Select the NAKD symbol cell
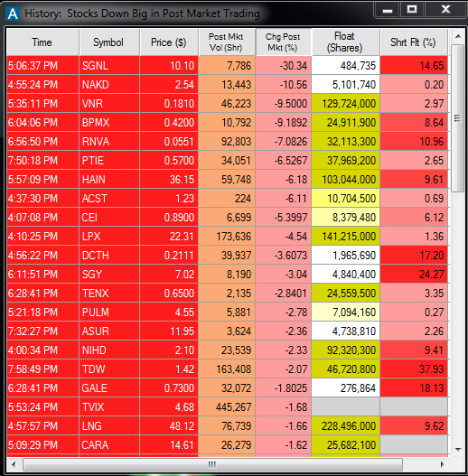This screenshot has height=476, width=468. (x=109, y=84)
